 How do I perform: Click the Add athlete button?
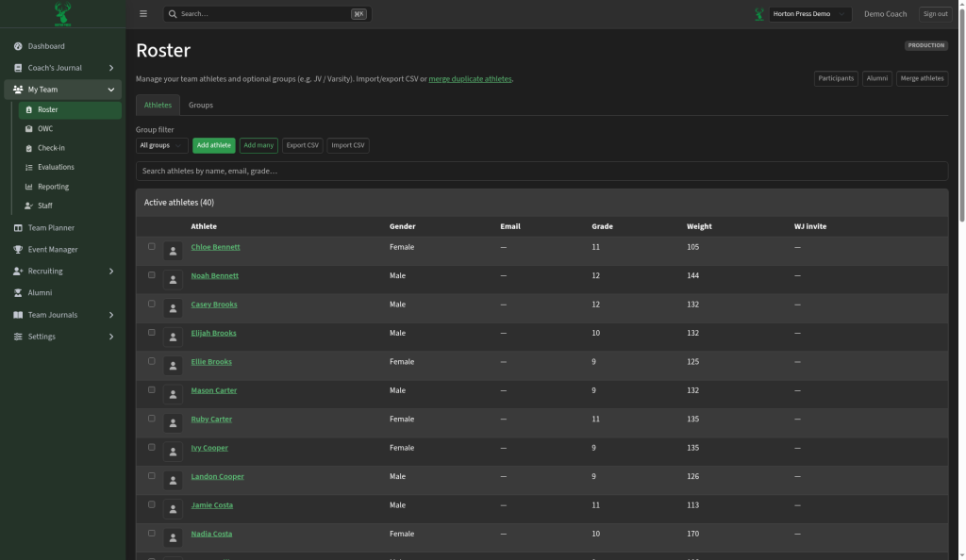coord(214,145)
